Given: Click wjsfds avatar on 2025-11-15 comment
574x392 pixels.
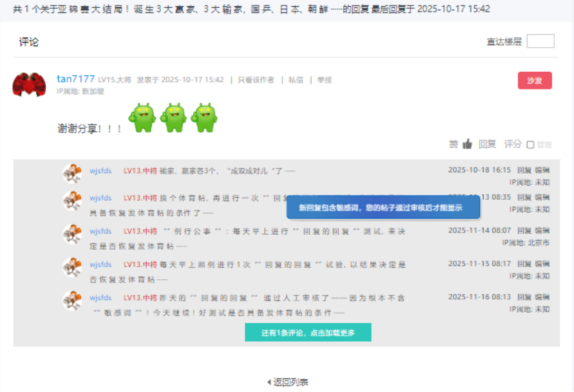Looking at the screenshot, I should 72,267.
